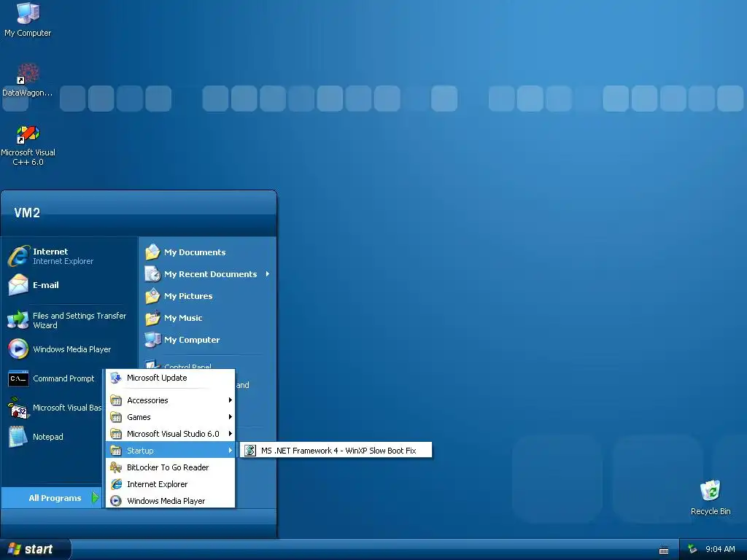Click the Internet Explorer subtitle text under Internet
The height and width of the screenshot is (560, 747).
point(63,262)
